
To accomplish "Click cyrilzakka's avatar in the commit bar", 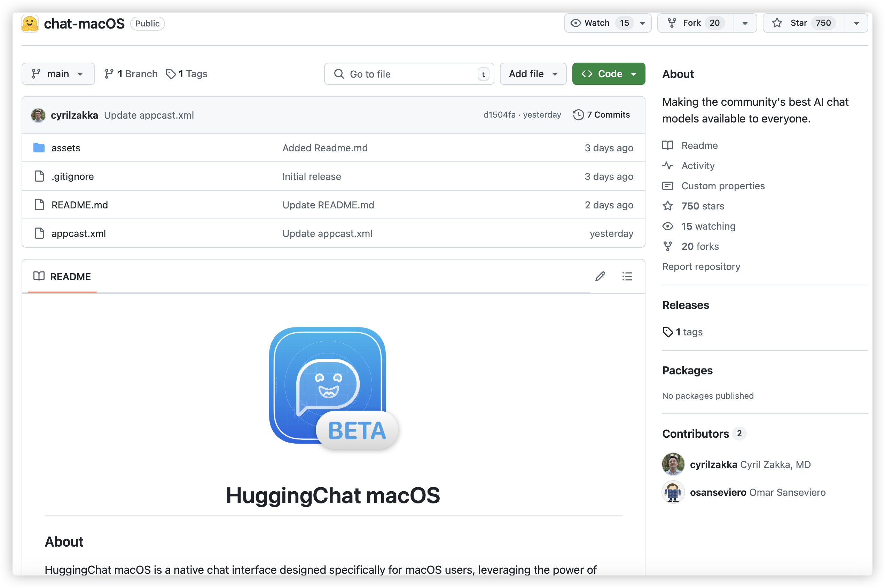I will click(x=38, y=115).
